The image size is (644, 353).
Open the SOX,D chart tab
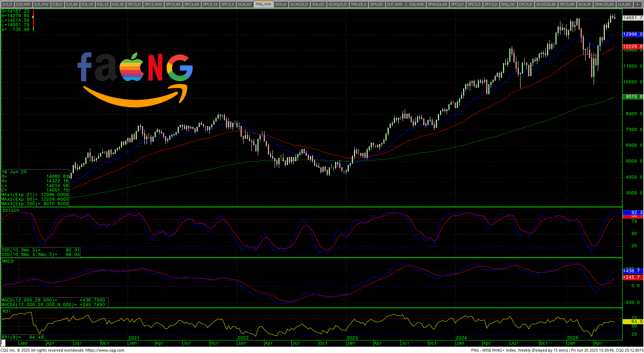coord(281,4)
